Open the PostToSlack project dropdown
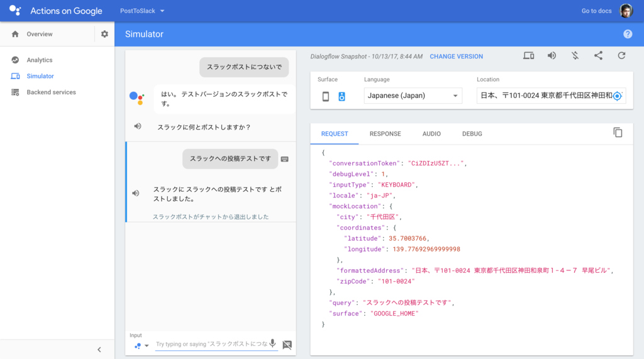Image resolution: width=644 pixels, height=359 pixels. coord(142,11)
